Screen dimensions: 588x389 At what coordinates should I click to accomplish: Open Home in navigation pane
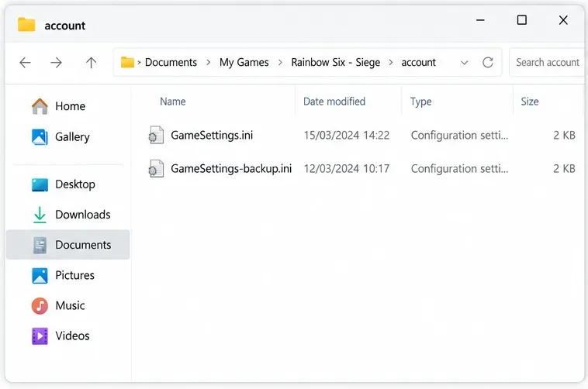tap(68, 106)
